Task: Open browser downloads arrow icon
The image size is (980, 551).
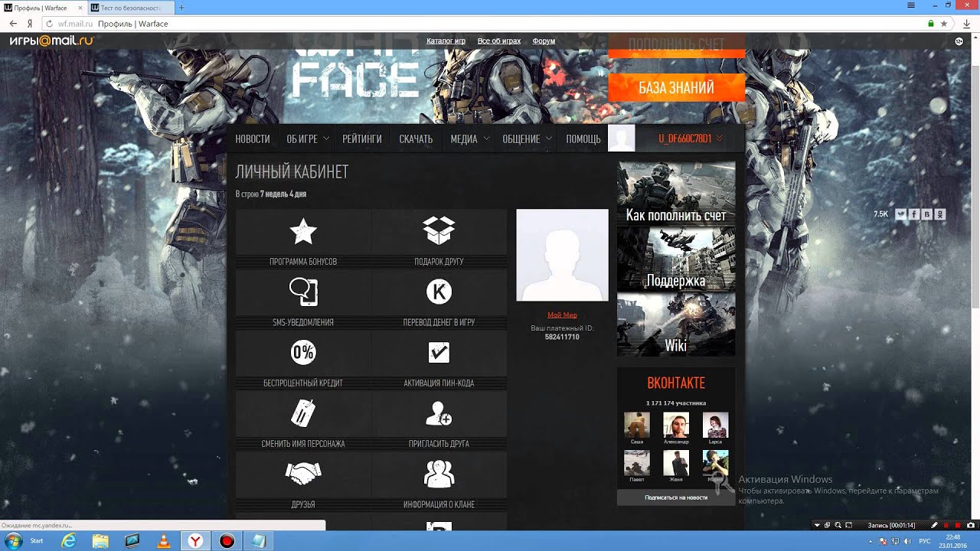Action: [966, 24]
